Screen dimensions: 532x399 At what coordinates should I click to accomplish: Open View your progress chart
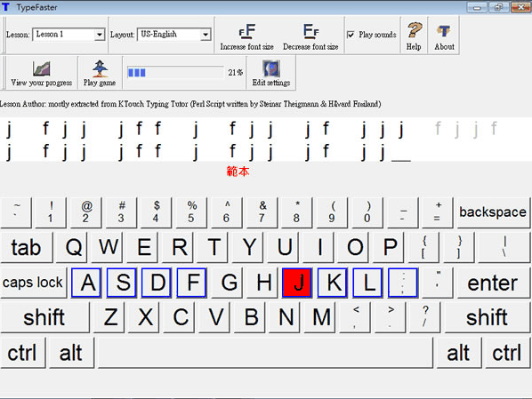point(42,68)
